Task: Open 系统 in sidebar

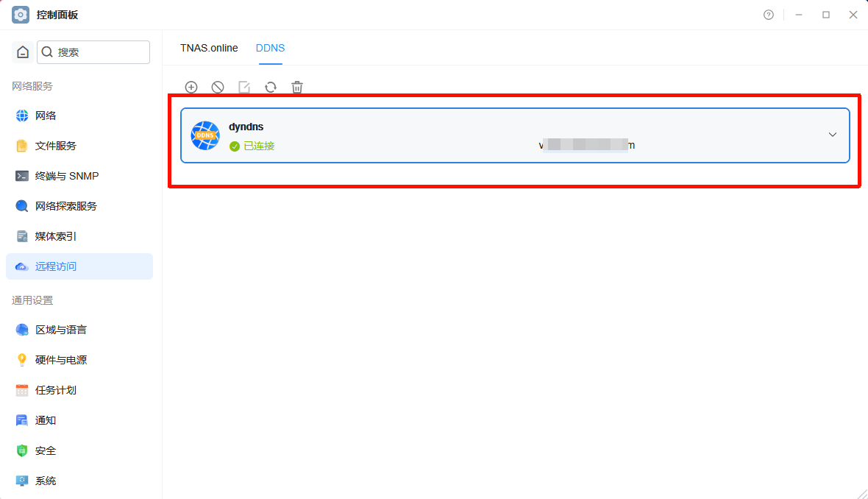Action: (79, 481)
